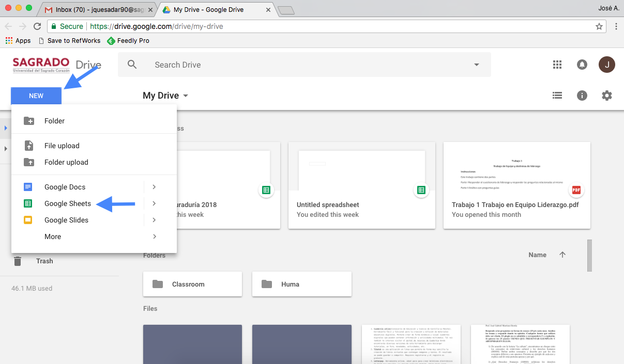Click the Classroom folder icon
Viewport: 624px width, 364px height.
pos(158,284)
